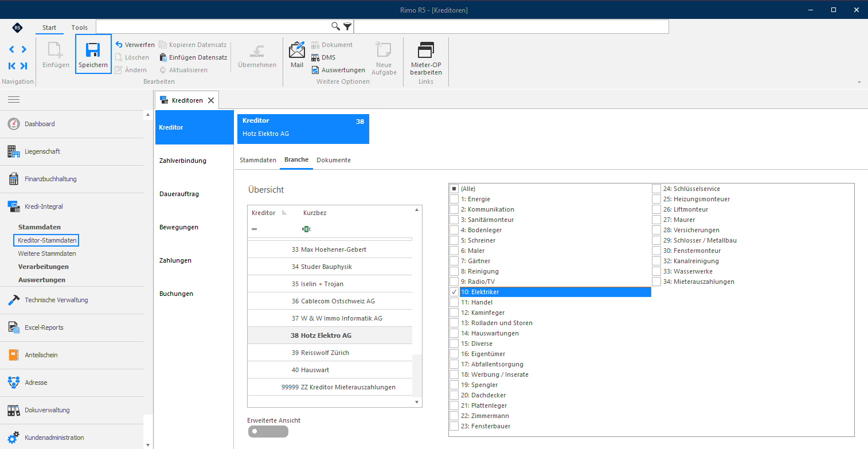Viewport: 868px width, 449px height.
Task: Jump to first record arrow
Action: click(11, 66)
